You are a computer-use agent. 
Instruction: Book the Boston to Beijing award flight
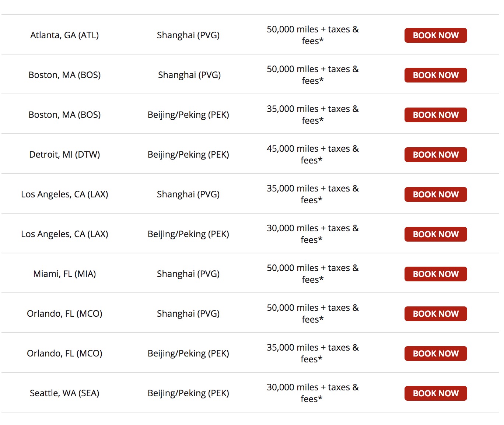click(435, 115)
